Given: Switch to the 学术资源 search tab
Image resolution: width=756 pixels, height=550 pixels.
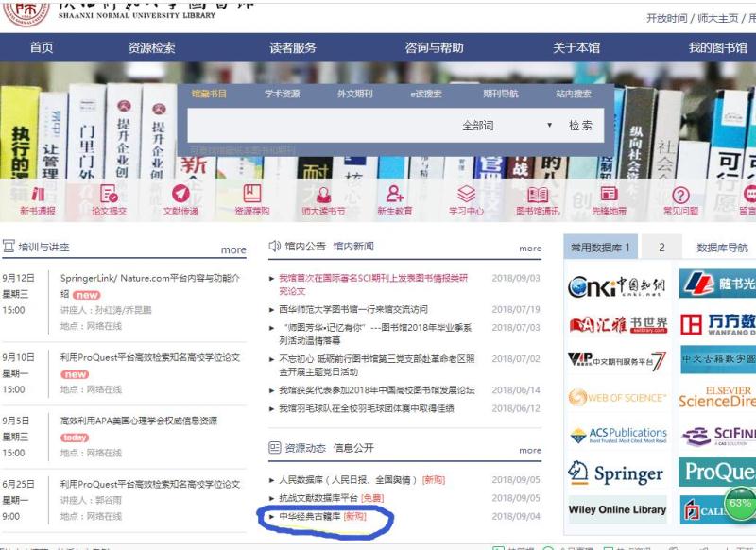Looking at the screenshot, I should click(282, 95).
